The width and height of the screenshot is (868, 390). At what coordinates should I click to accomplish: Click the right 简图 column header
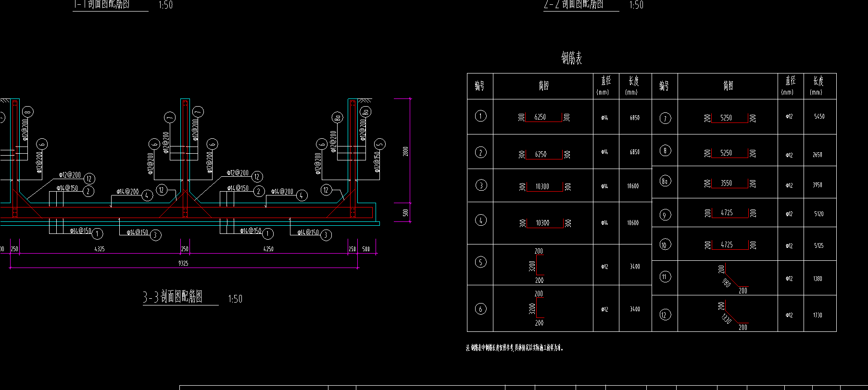pos(728,85)
